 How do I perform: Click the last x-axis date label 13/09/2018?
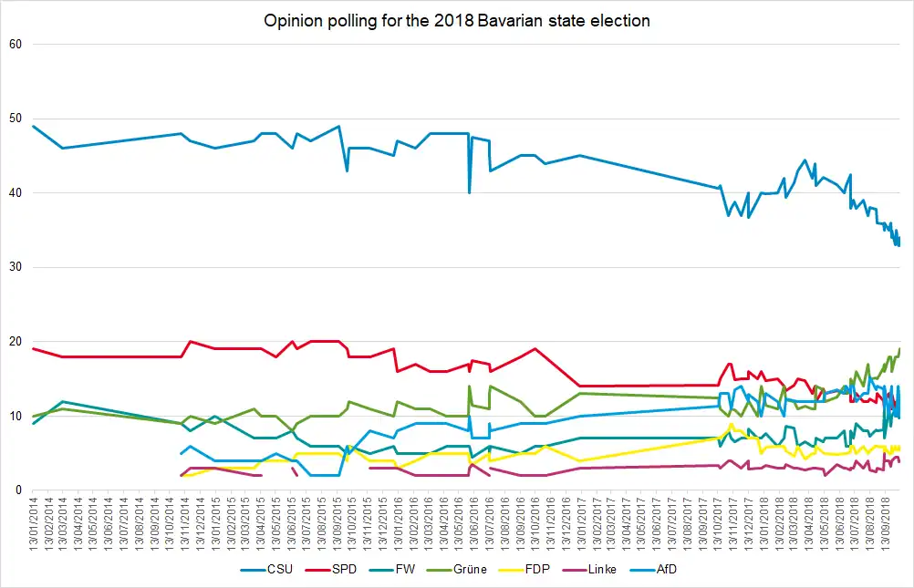coord(886,522)
